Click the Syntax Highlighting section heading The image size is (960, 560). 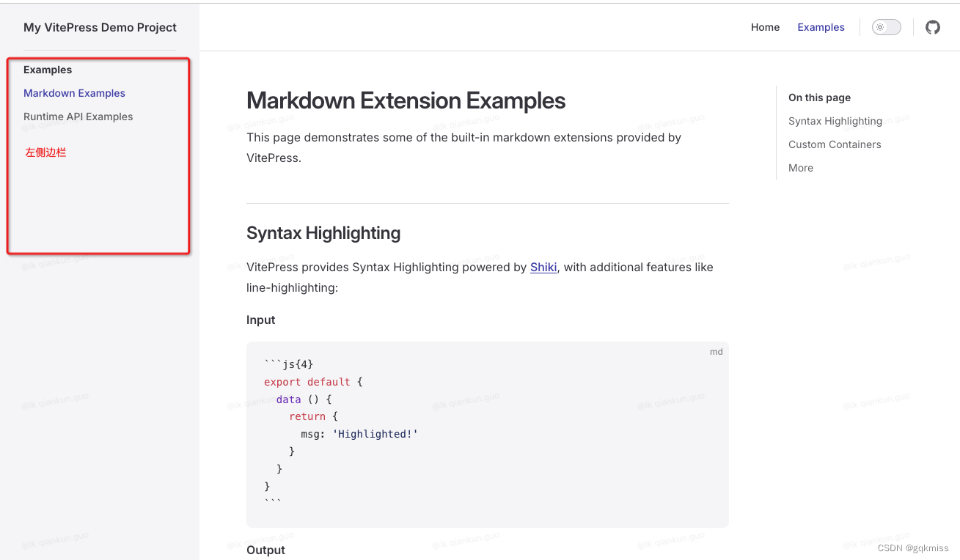point(323,233)
